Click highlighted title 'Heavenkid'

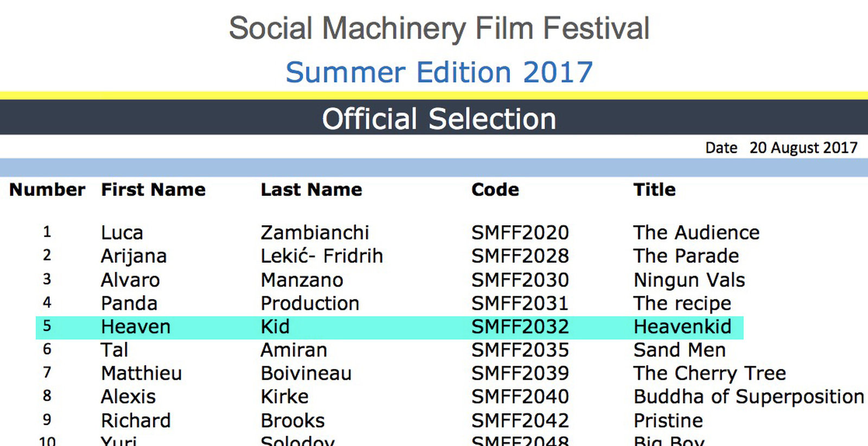tap(682, 327)
